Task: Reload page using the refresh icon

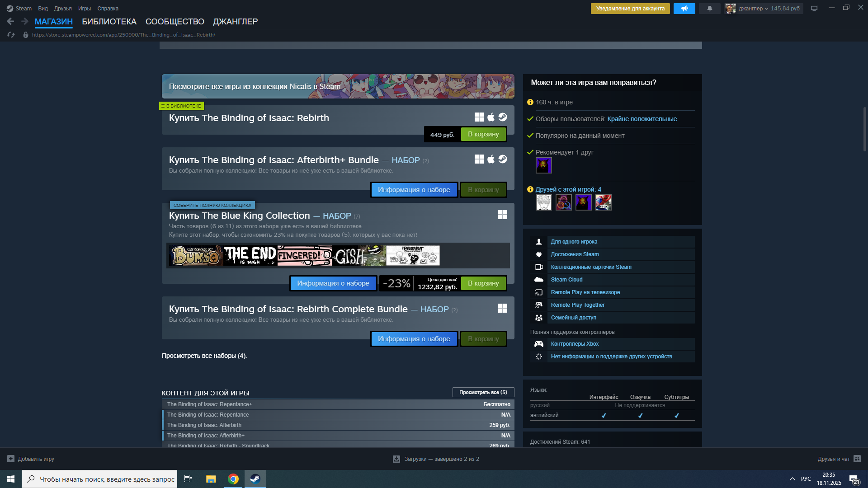Action: [11, 35]
